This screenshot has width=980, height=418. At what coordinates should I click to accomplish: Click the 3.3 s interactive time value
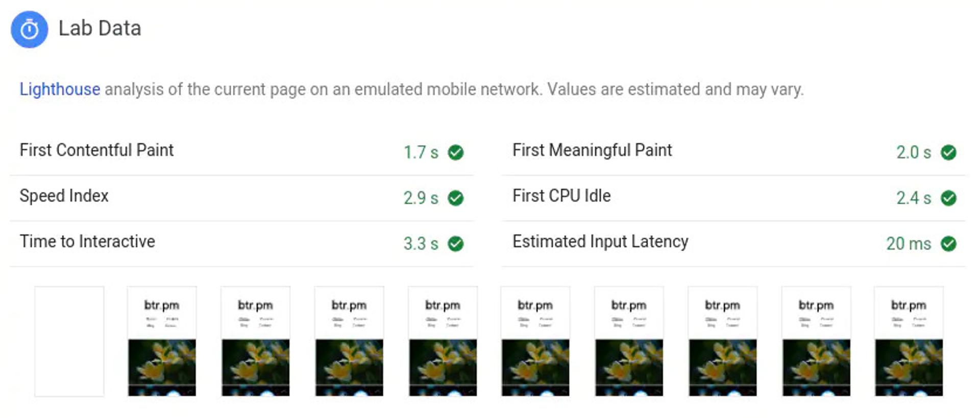click(x=421, y=243)
